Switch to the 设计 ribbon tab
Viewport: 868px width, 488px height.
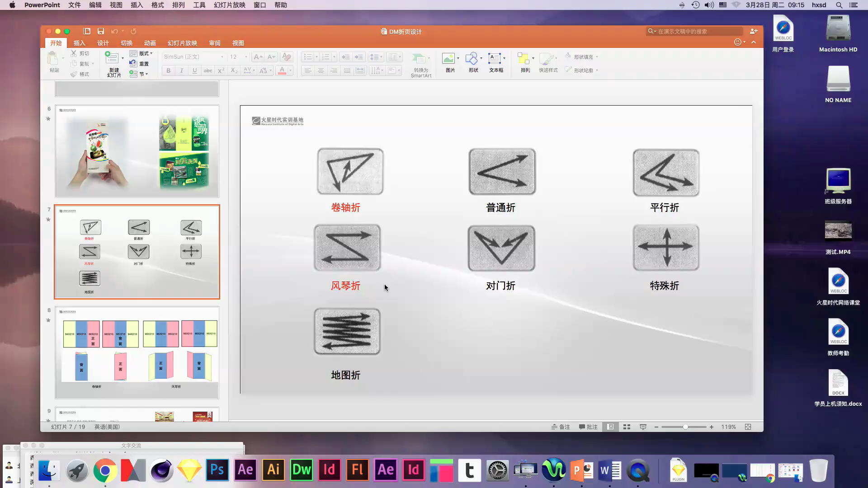point(103,43)
